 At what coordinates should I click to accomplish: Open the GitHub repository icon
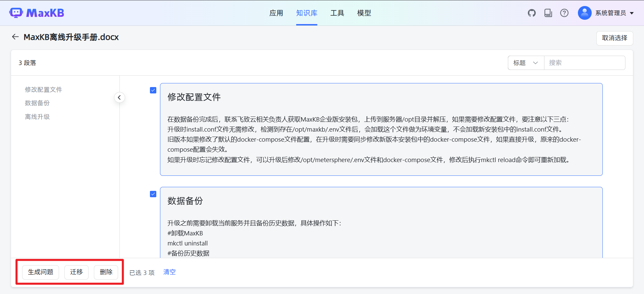[x=532, y=13]
